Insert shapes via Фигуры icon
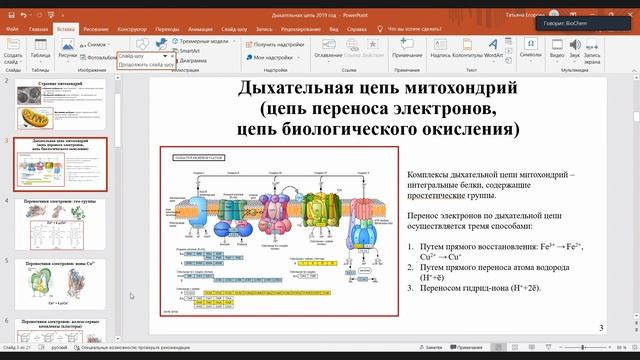Screen dimensions: 640x360 tap(142, 44)
